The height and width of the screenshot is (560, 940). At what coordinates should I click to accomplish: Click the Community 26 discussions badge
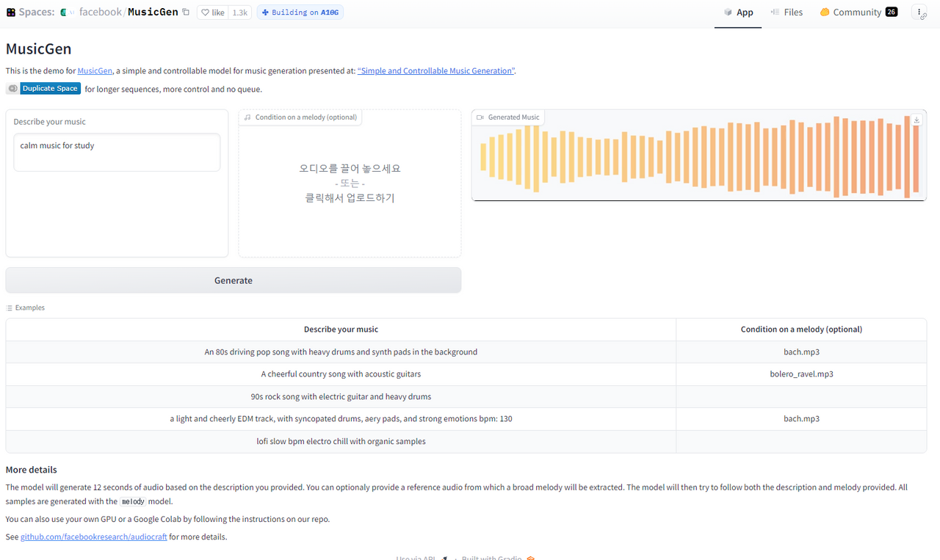[x=891, y=12]
